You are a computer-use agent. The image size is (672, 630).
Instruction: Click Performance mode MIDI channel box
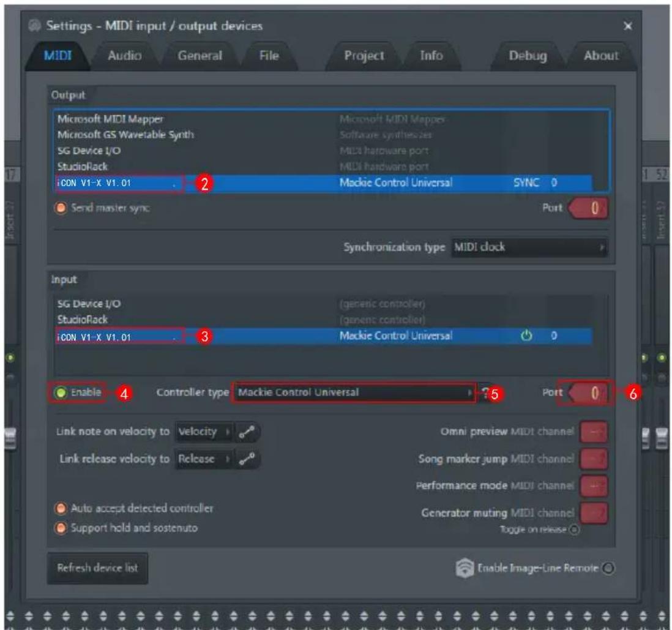(x=594, y=486)
